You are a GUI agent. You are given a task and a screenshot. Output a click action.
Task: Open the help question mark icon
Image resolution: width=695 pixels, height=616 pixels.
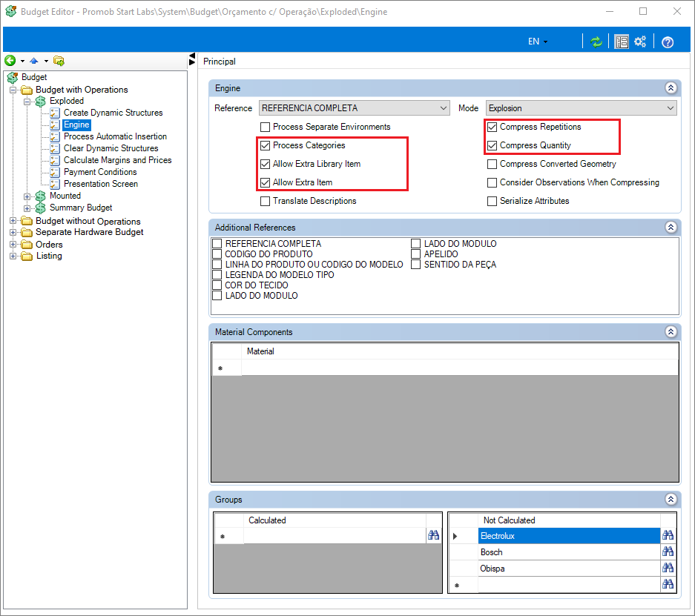(668, 42)
